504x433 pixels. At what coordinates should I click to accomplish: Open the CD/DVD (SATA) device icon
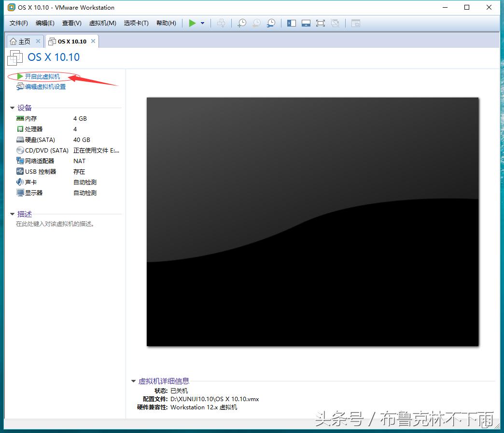[20, 150]
